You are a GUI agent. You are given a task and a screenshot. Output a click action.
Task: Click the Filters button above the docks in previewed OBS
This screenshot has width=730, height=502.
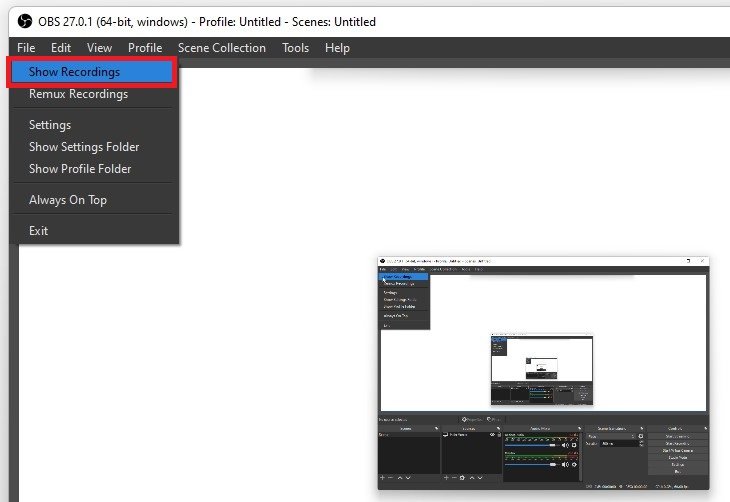(x=494, y=420)
